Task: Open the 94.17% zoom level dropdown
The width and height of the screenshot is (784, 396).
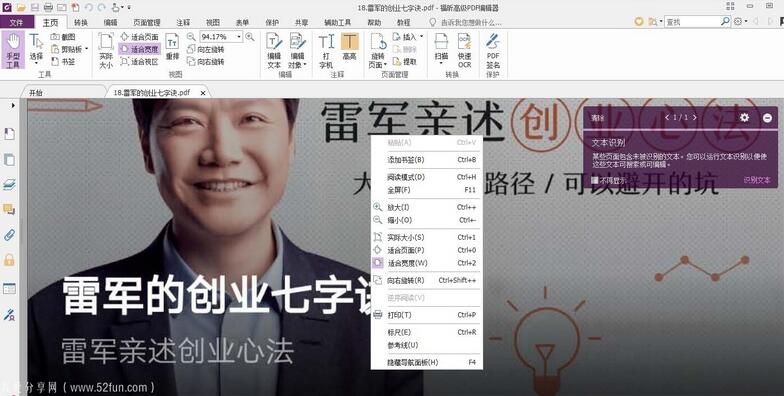Action: 239,36
